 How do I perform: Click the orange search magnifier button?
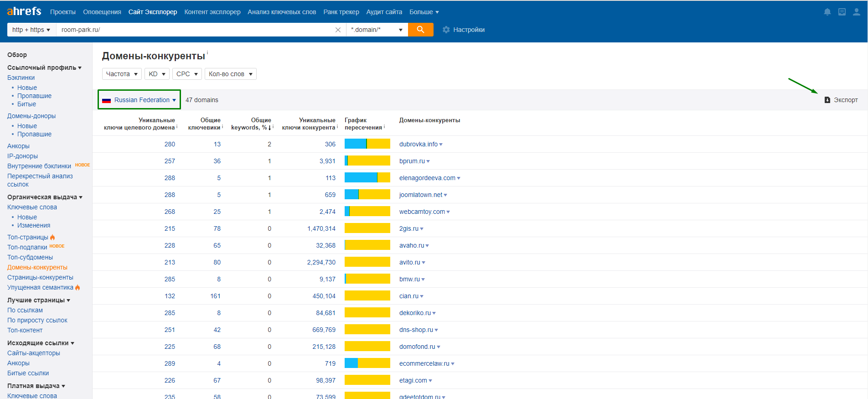(420, 30)
